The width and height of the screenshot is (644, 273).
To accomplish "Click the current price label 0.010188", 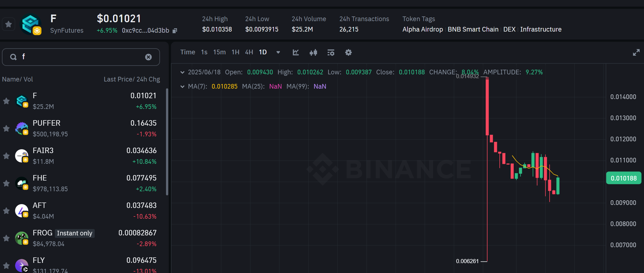I will click(624, 178).
